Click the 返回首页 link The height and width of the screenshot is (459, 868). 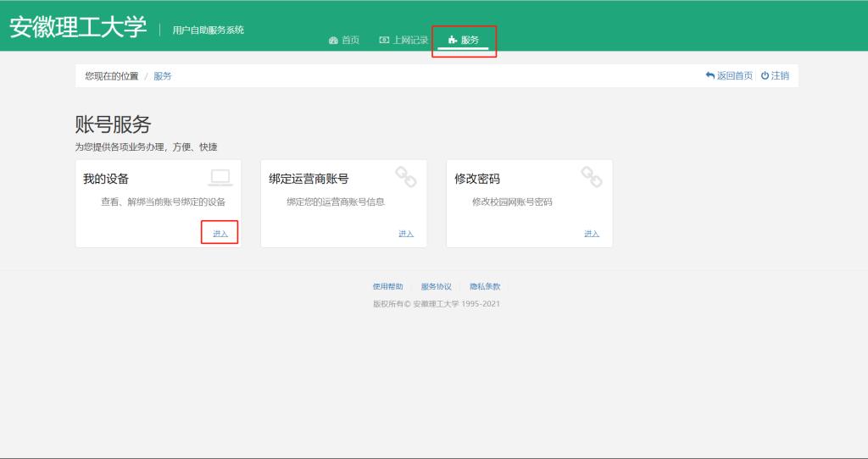coord(734,75)
